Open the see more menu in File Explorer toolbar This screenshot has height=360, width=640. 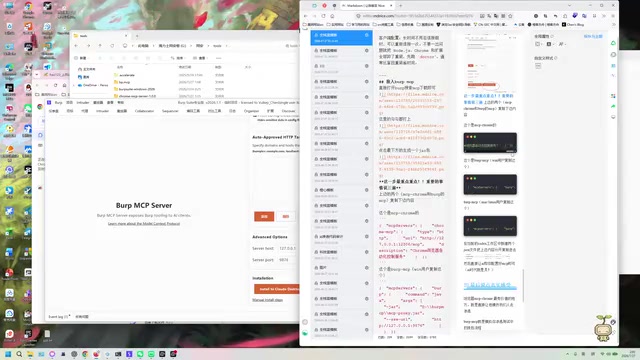click(x=218, y=58)
